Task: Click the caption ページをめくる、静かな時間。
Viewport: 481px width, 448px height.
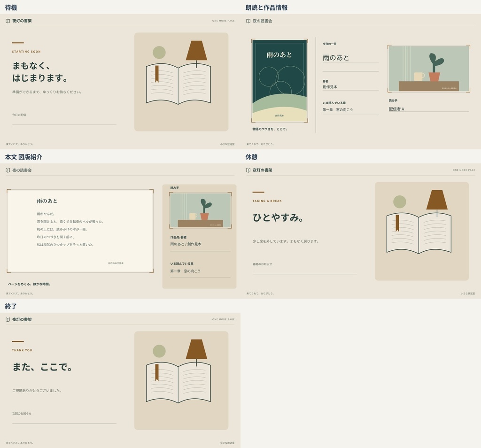Action: [x=29, y=284]
